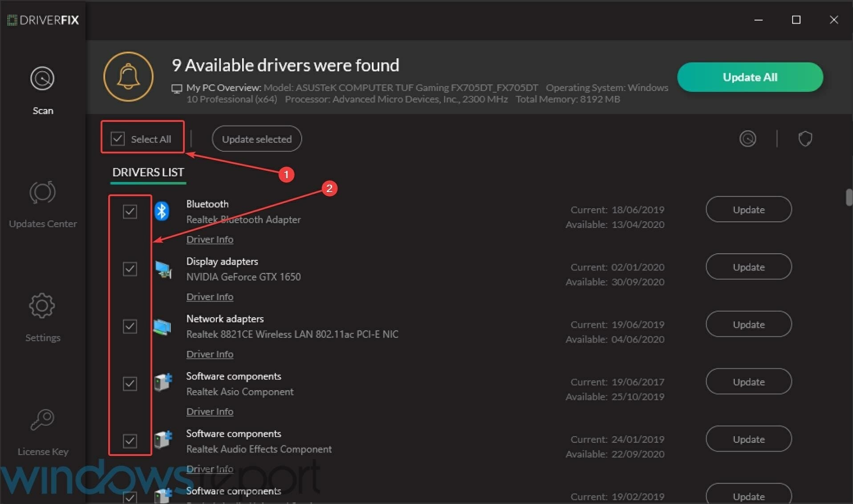
Task: Click the Update All button
Action: coord(750,77)
